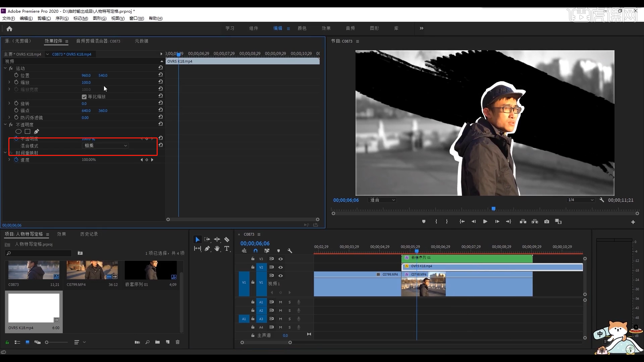
Task: Open the program monitor button editor plus
Action: [x=633, y=222]
